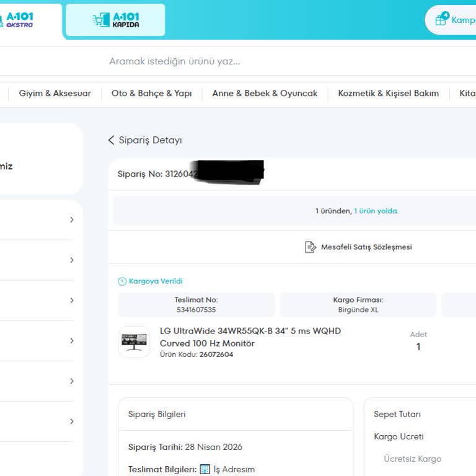Image resolution: width=476 pixels, height=476 pixels.
Task: Switch to the A101 Kapıda tab
Action: pyautogui.click(x=115, y=20)
